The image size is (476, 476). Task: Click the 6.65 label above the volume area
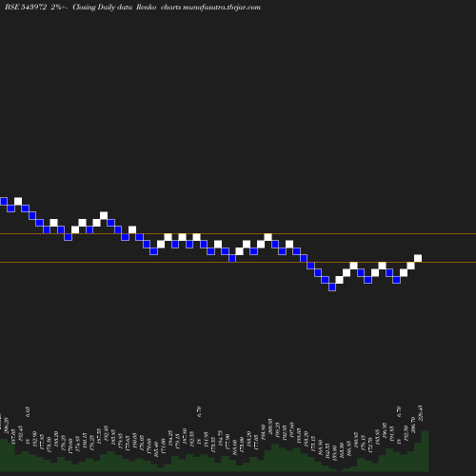pyautogui.click(x=29, y=411)
